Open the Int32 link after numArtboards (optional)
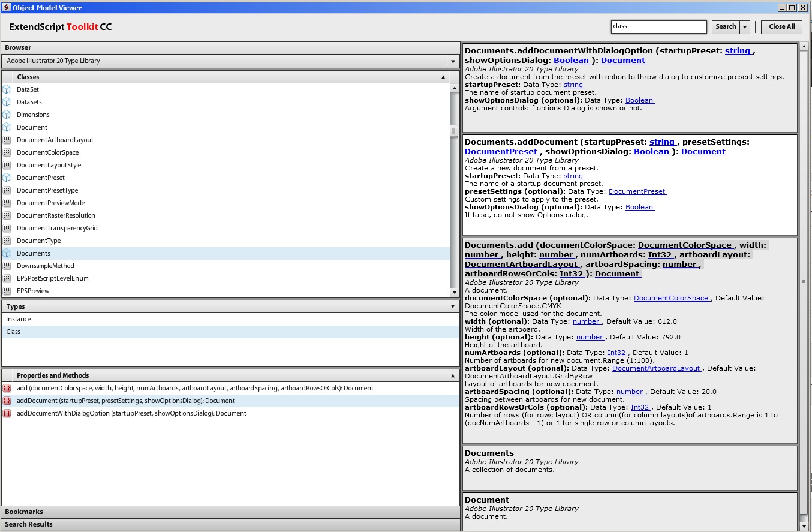The image size is (812, 532). coord(618,353)
